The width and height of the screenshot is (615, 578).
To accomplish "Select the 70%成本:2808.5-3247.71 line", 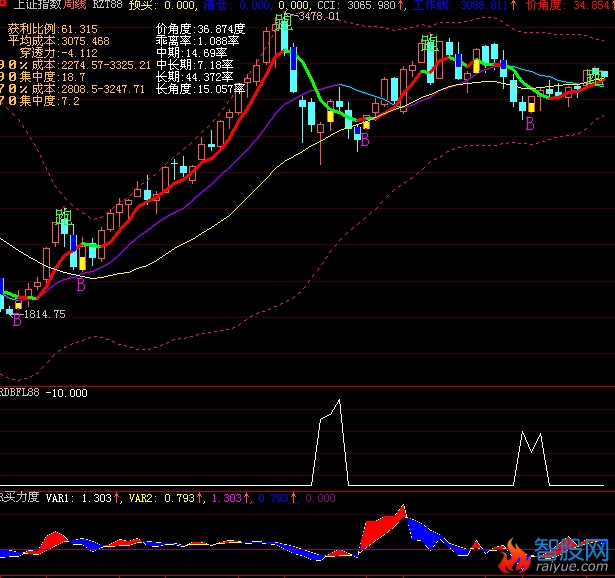I will point(73,89).
